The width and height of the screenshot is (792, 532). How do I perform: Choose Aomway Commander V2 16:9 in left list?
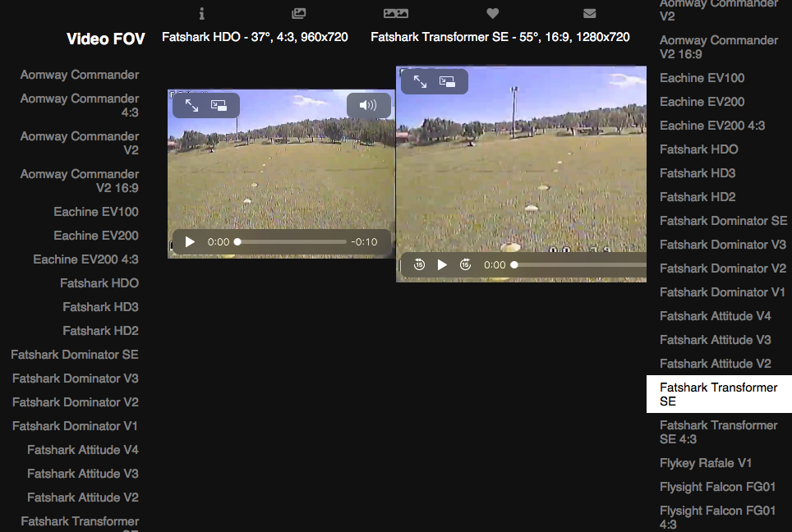pyautogui.click(x=80, y=181)
